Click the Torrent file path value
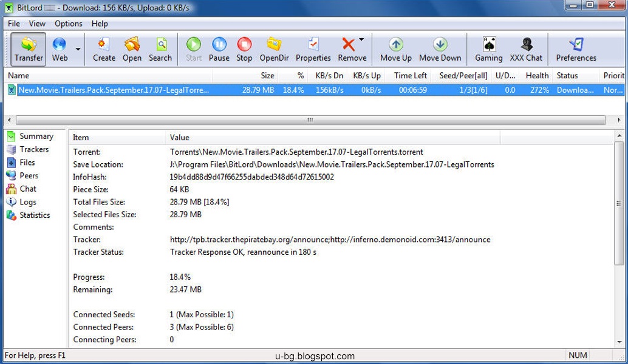The width and height of the screenshot is (628, 364). 296,152
